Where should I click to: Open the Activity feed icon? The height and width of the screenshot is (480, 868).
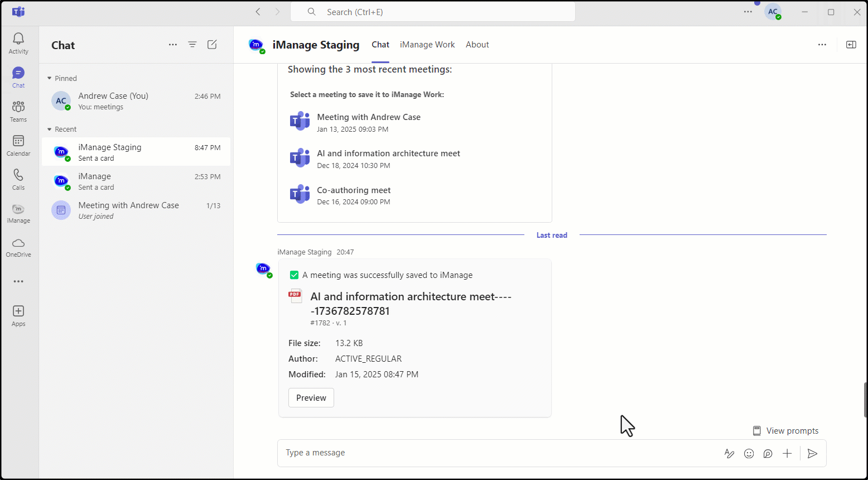[x=18, y=39]
